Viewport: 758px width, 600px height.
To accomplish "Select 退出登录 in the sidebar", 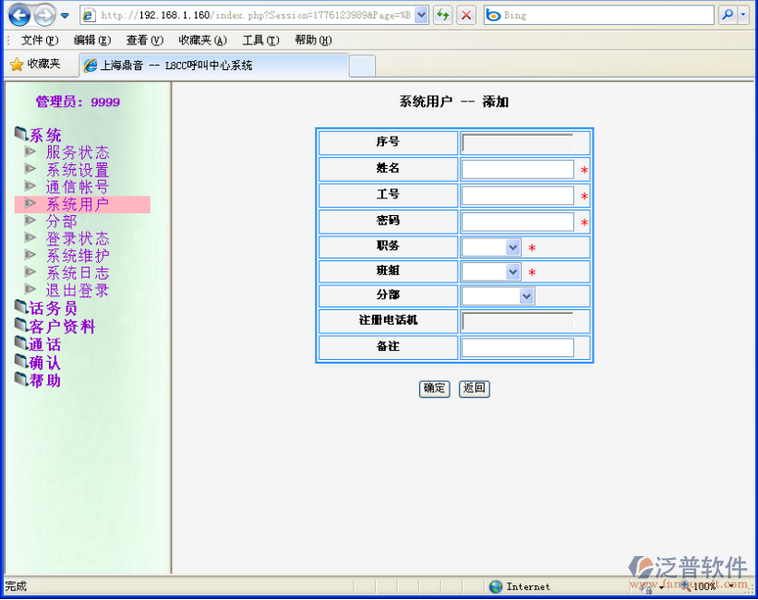I will coord(77,290).
